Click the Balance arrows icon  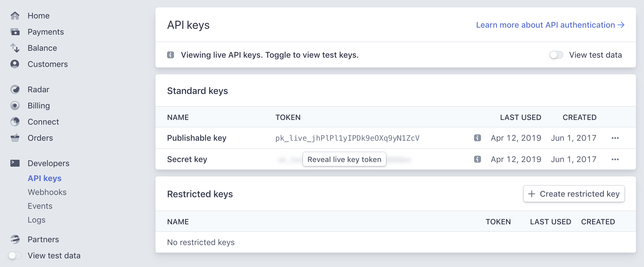click(15, 48)
